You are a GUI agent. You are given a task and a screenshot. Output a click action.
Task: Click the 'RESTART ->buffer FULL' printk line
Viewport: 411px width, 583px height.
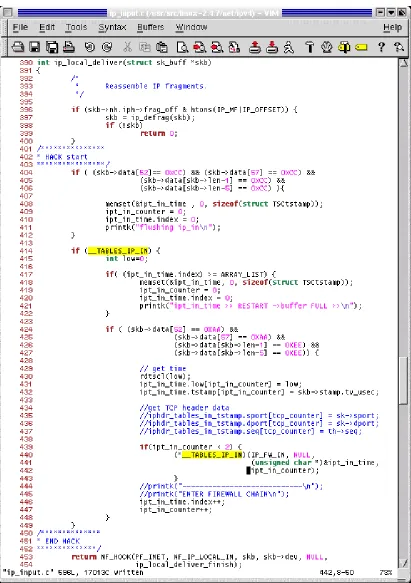tap(250, 306)
